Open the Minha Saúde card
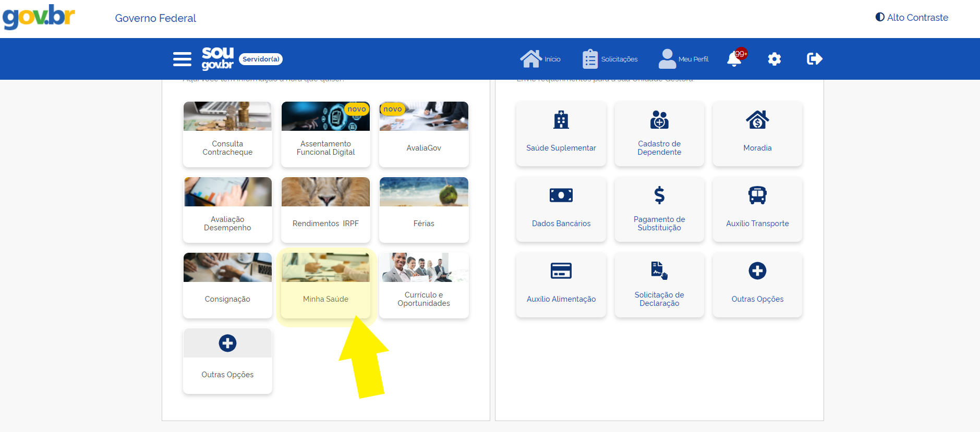 [325, 286]
